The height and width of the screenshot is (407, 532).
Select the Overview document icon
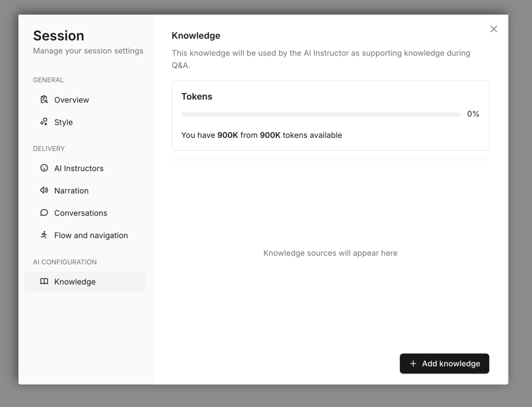tap(44, 99)
